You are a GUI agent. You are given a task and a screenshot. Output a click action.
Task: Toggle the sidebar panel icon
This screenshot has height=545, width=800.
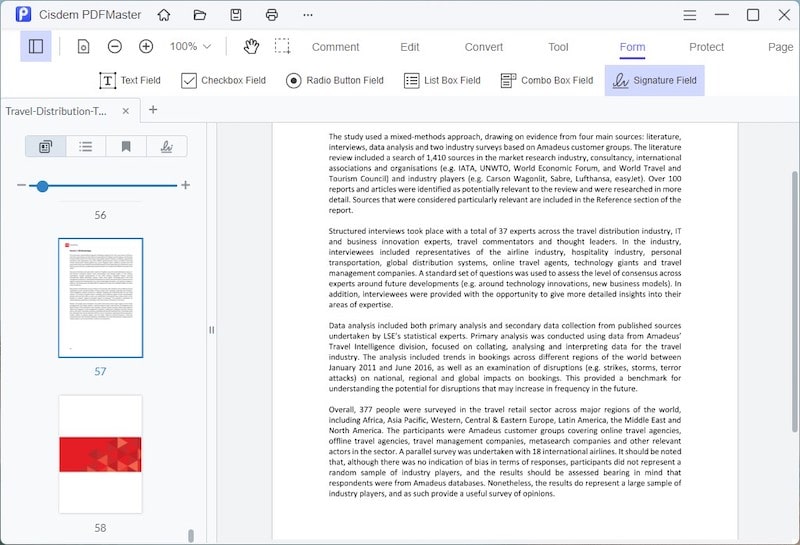[36, 46]
